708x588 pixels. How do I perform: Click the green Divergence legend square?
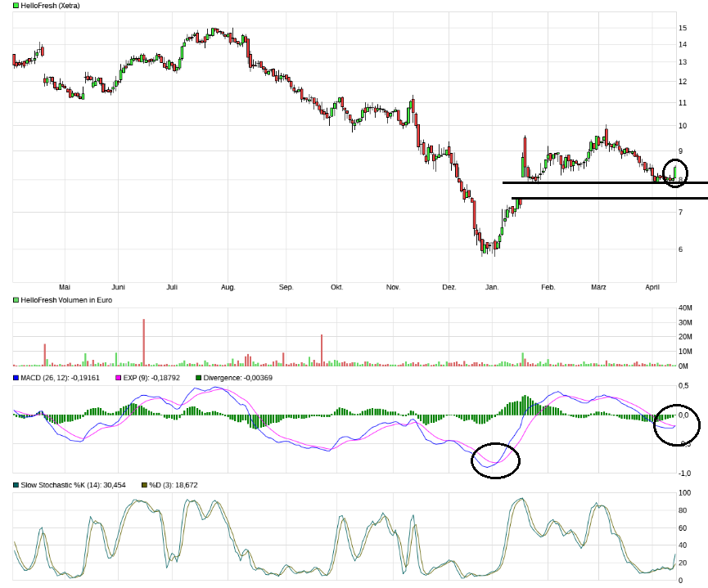coord(198,378)
